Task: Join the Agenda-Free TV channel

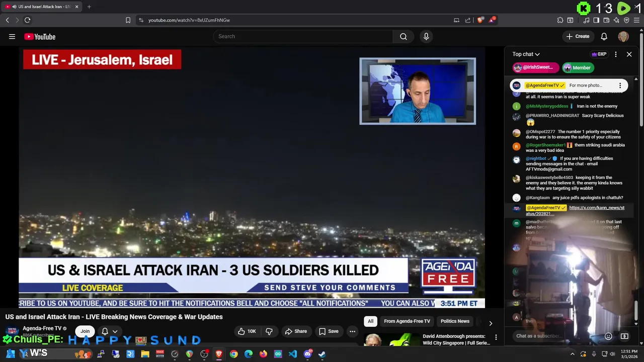Action: 85,331
